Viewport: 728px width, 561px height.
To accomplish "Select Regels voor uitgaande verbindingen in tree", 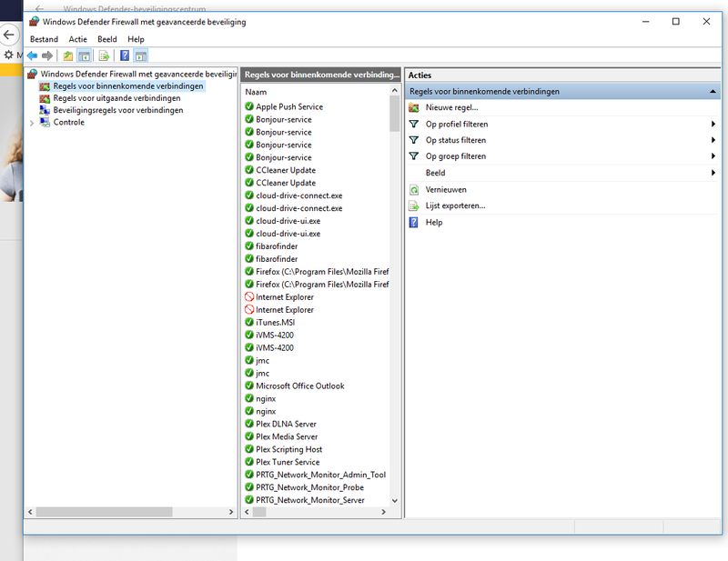I will tap(117, 98).
